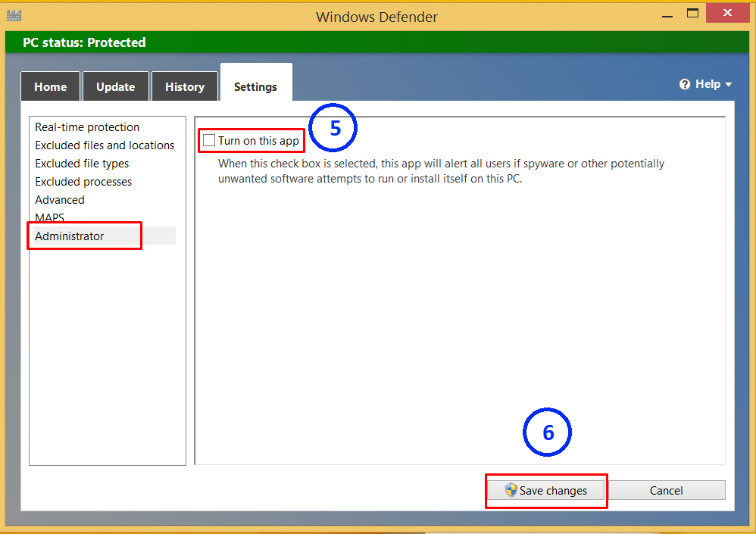Enable the 'Turn on this app' checkbox
756x534 pixels.
pos(209,141)
